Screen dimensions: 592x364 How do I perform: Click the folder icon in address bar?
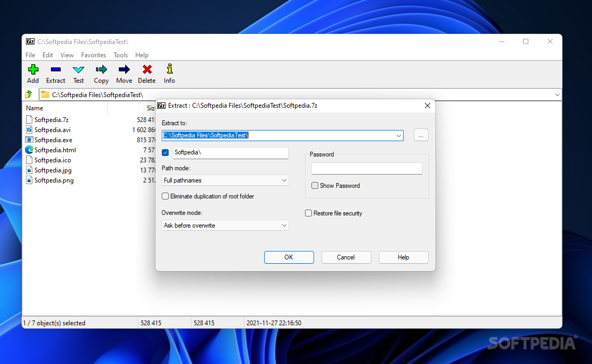point(45,94)
